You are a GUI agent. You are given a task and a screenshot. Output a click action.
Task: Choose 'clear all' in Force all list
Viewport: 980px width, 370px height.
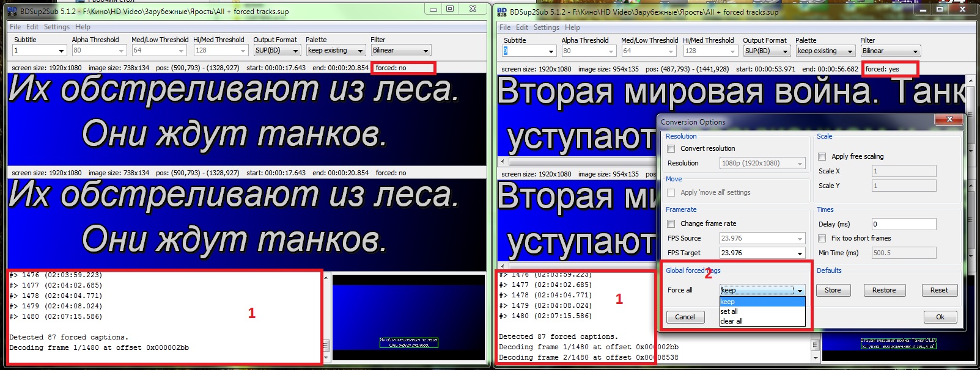[762, 321]
